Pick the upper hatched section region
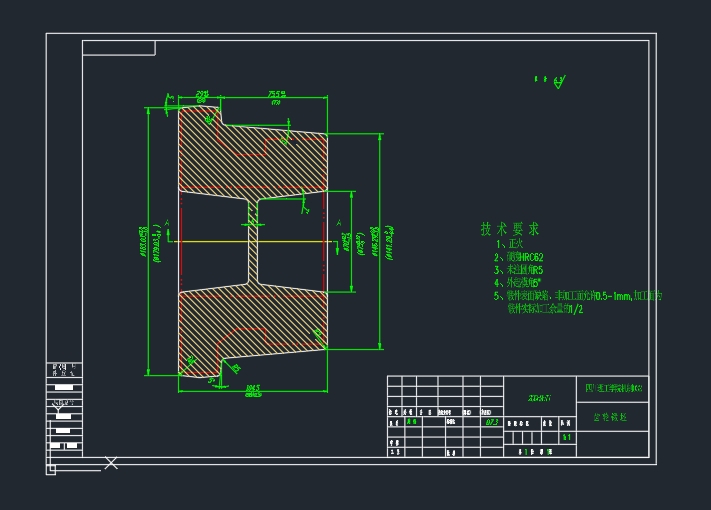 tap(253, 152)
